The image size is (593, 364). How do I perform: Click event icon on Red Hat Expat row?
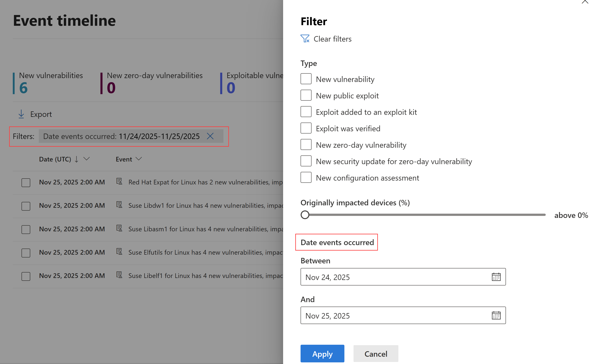[119, 182]
